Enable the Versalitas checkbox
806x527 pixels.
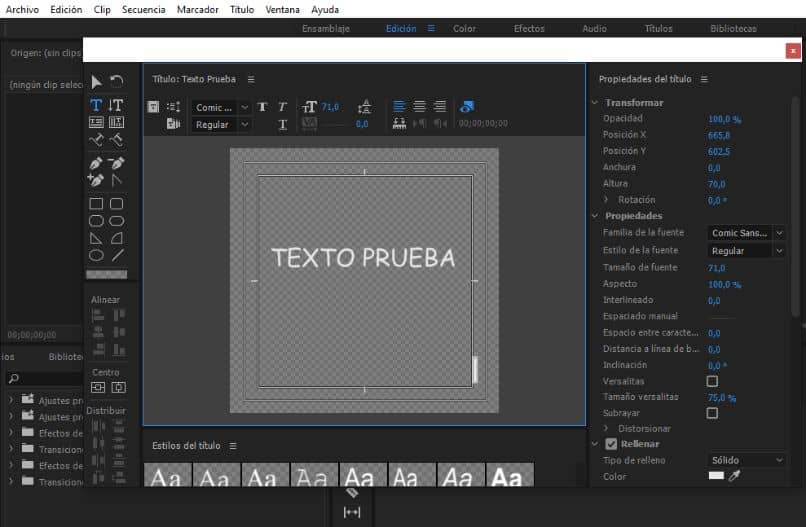pyautogui.click(x=712, y=381)
